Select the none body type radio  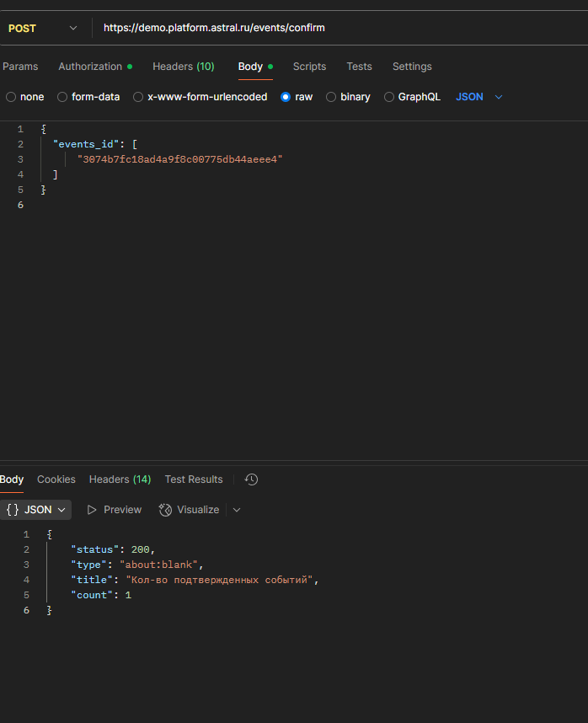(11, 97)
